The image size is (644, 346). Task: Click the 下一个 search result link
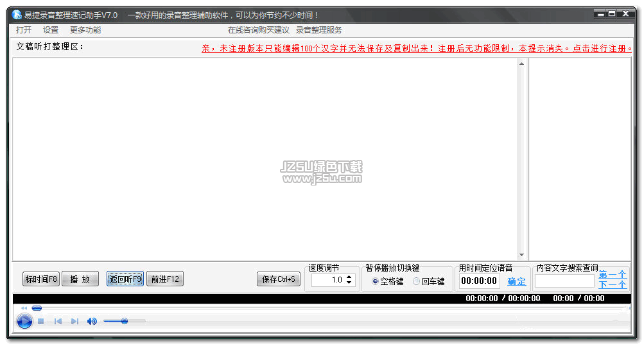612,284
